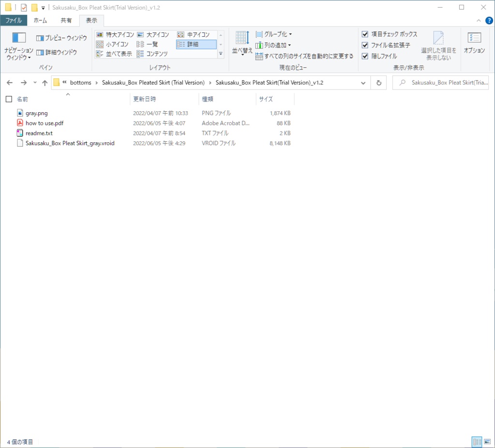The height and width of the screenshot is (448, 495).
Task: Open Explorer help with question mark icon
Action: (489, 20)
